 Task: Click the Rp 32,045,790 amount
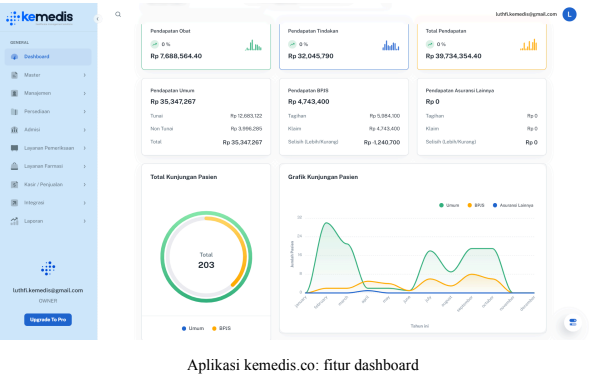pyautogui.click(x=311, y=56)
